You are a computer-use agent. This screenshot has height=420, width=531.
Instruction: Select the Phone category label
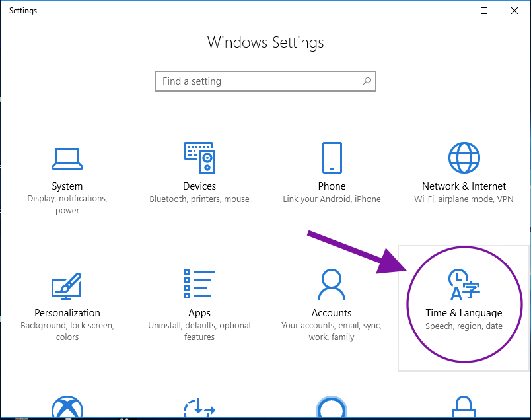pos(332,186)
